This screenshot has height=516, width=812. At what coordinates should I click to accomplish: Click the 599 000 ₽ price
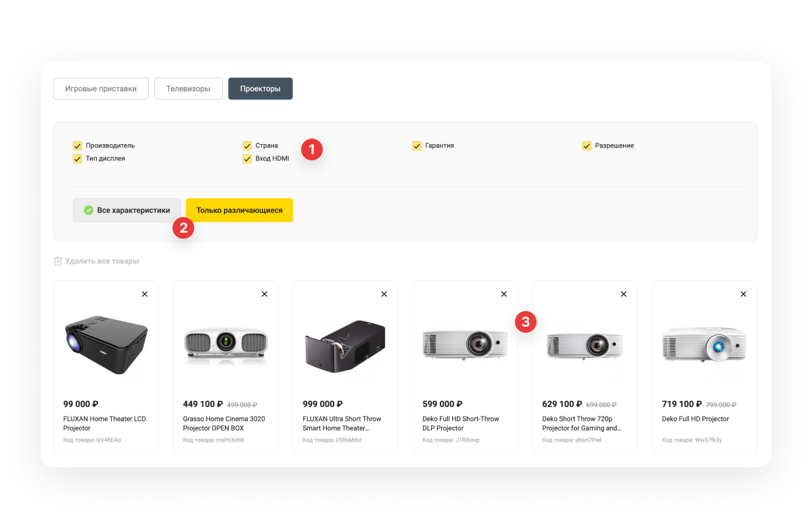pos(443,404)
